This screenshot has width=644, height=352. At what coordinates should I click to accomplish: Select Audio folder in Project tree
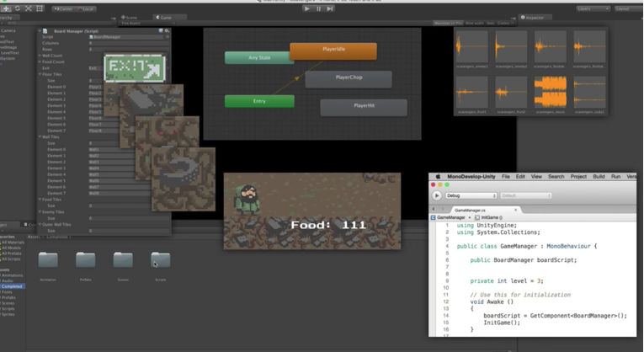pos(8,281)
